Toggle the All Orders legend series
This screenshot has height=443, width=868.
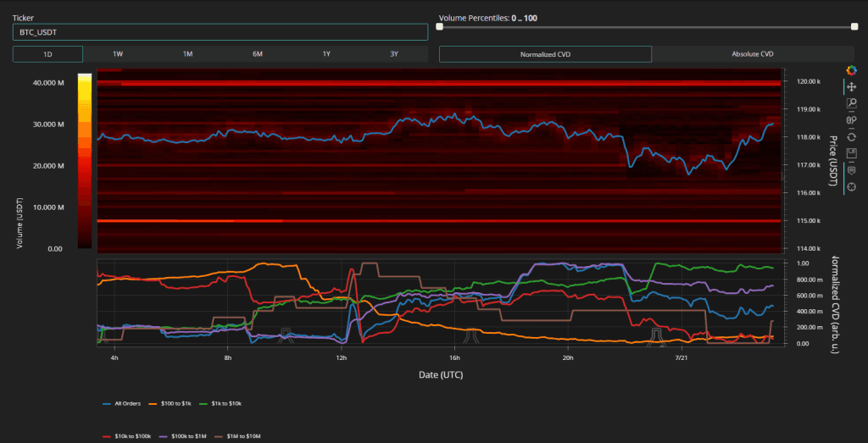[x=122, y=403]
